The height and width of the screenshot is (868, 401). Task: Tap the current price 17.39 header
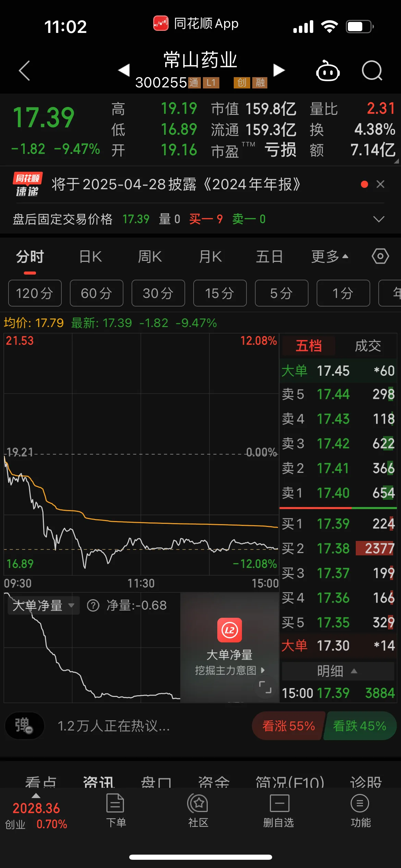click(44, 118)
